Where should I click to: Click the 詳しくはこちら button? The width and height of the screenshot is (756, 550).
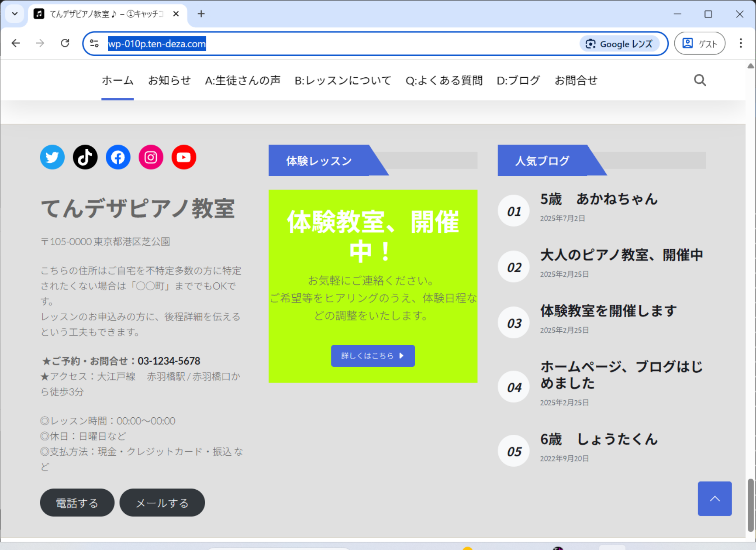[372, 356]
